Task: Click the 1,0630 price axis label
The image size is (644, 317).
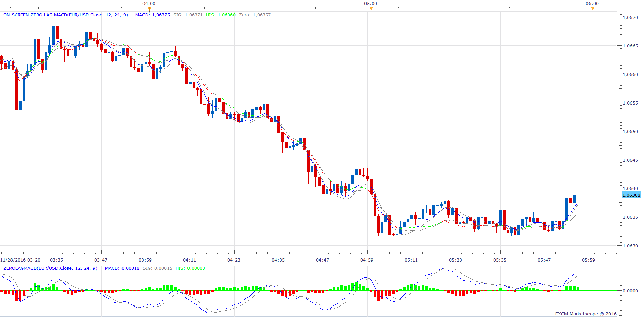Action: click(630, 246)
